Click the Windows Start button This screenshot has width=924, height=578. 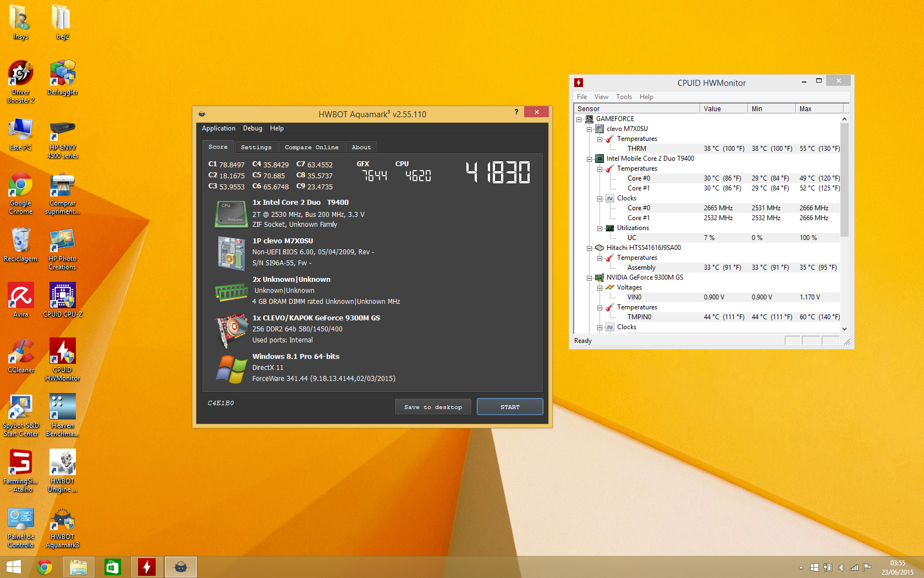tap(14, 567)
